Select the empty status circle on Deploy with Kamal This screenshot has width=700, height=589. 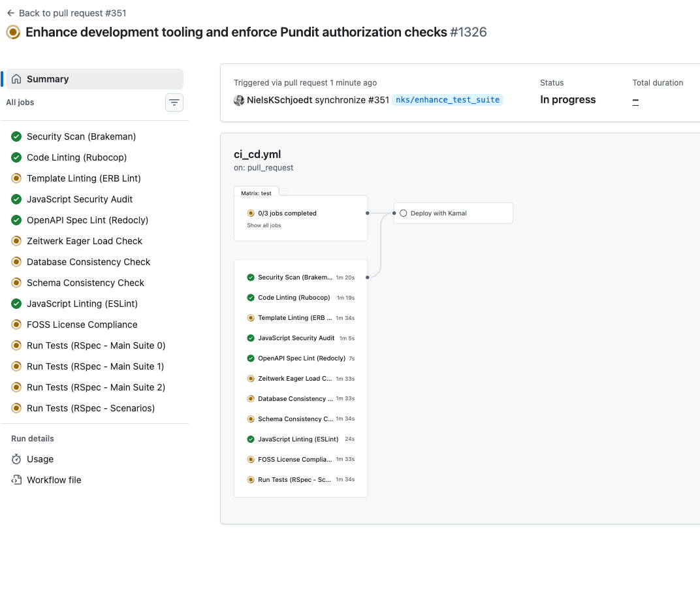pos(403,212)
